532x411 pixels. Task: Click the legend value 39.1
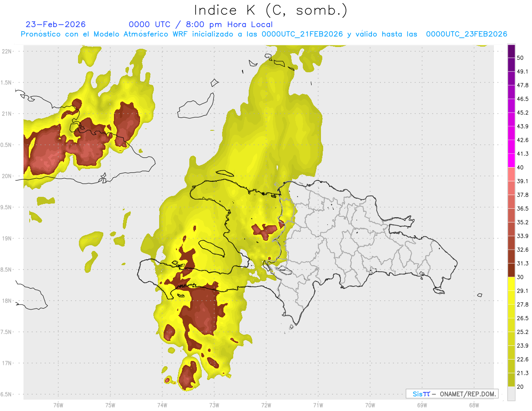coord(523,181)
